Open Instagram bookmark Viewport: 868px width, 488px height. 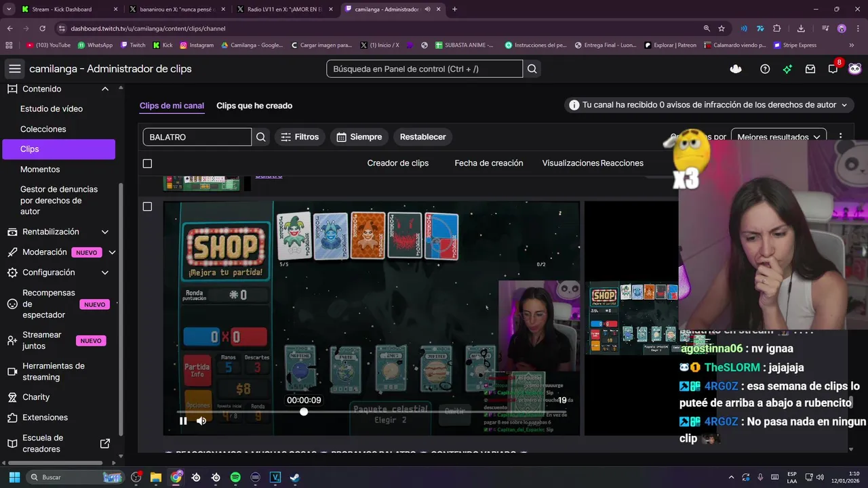pos(197,45)
